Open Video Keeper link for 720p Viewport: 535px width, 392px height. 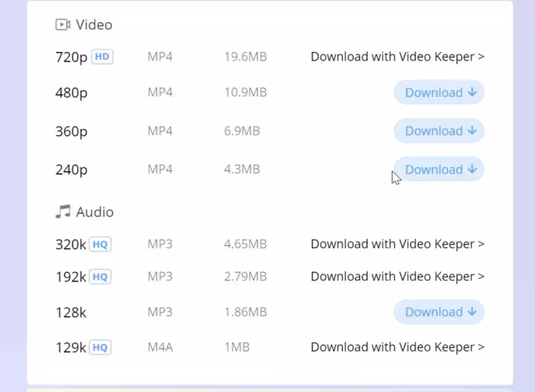point(397,57)
